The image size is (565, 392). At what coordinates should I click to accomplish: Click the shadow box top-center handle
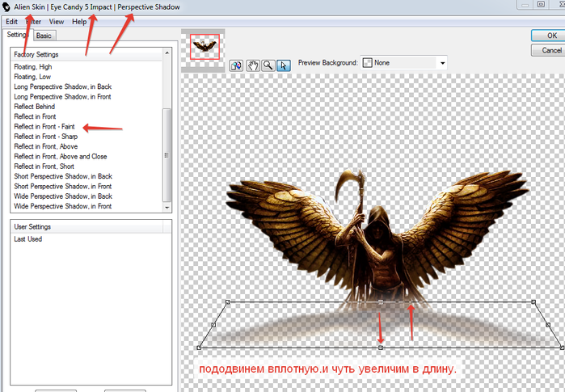coord(381,302)
